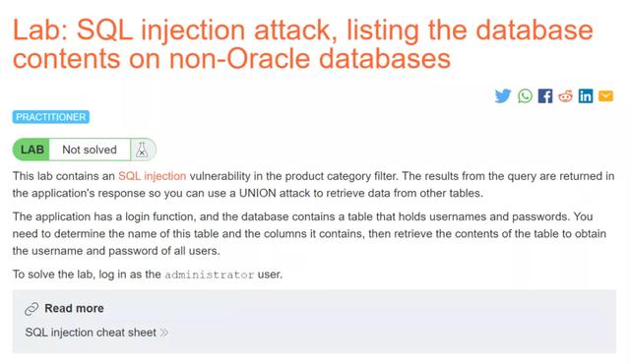Screen dimensions: 630x364
Task: Open the SQL injection cheat sheet link
Action: coord(91,333)
